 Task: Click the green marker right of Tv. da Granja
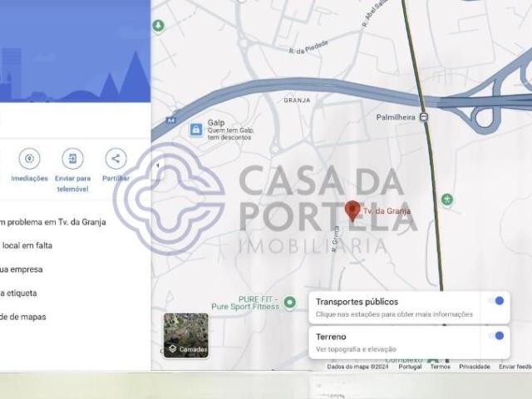pos(447,199)
